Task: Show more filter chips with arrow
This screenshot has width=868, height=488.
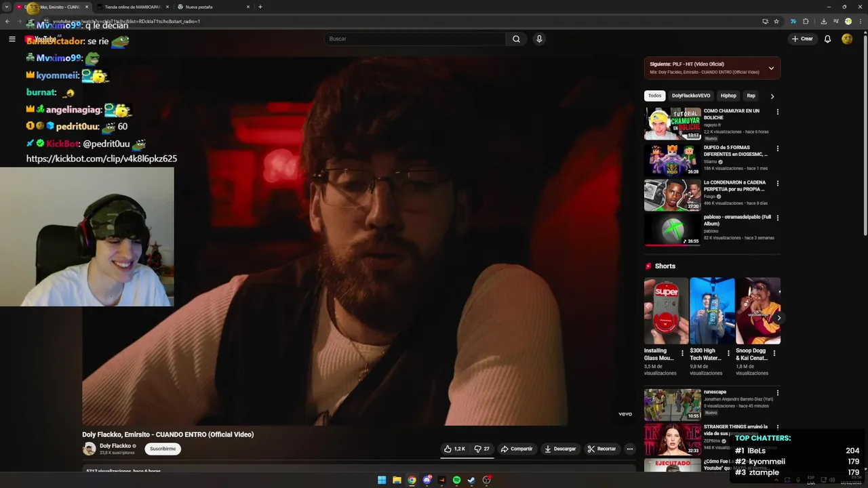Action: 772,96
